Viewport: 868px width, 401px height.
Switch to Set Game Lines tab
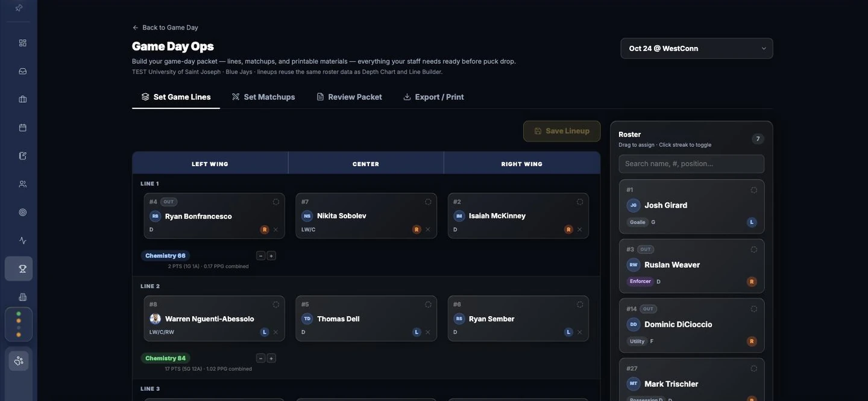[176, 97]
